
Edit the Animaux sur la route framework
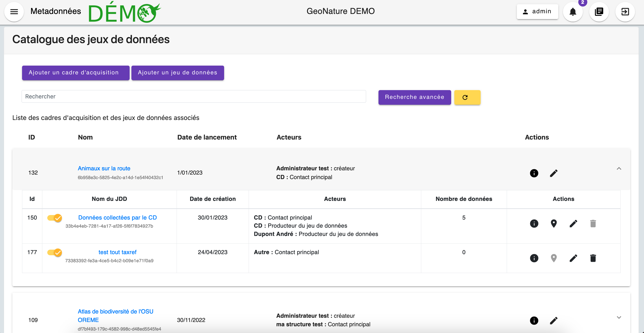coord(554,173)
